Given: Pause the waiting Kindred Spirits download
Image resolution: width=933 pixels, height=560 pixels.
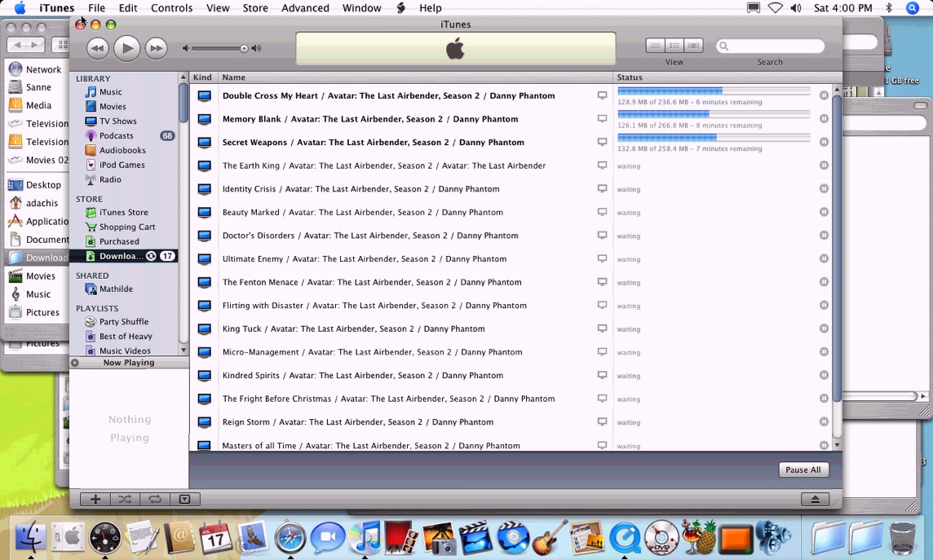Looking at the screenshot, I should (824, 375).
